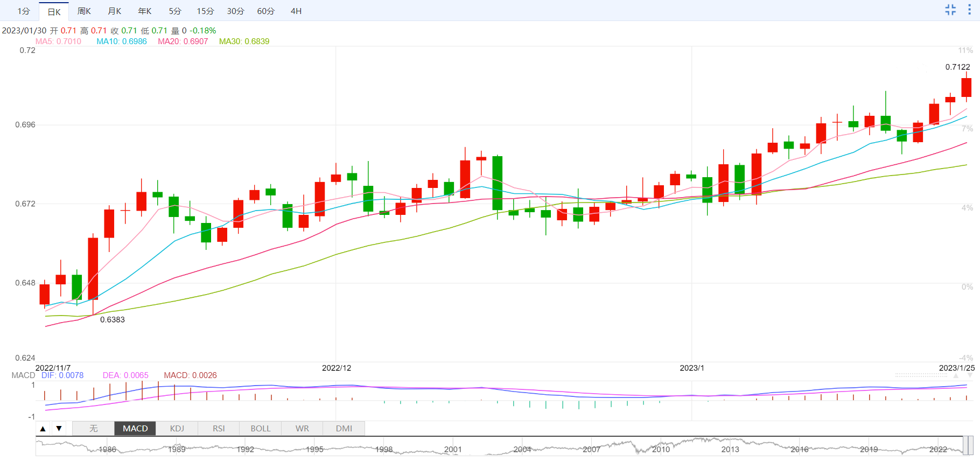Select the 月K monthly chart tab

114,11
